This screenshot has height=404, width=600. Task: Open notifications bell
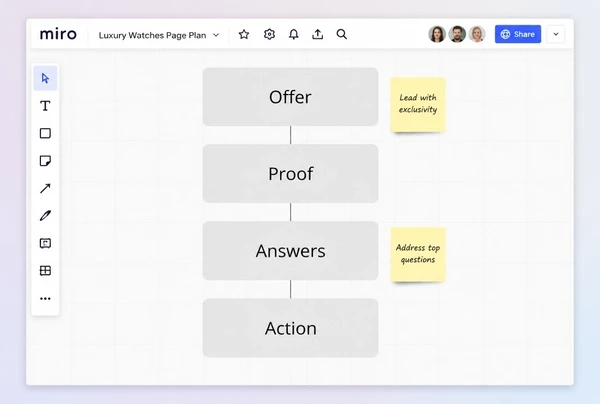click(293, 34)
